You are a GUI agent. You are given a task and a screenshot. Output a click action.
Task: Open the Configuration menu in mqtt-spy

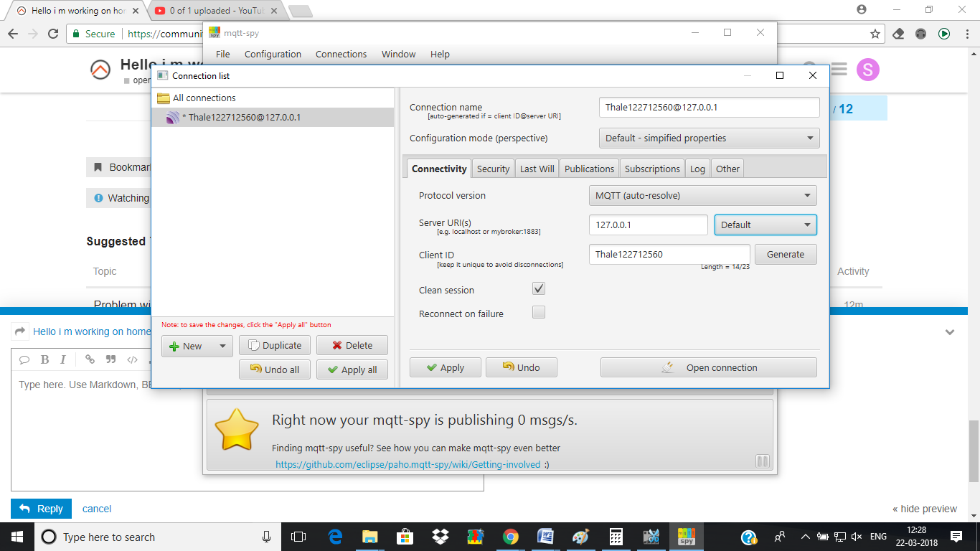[x=273, y=54]
